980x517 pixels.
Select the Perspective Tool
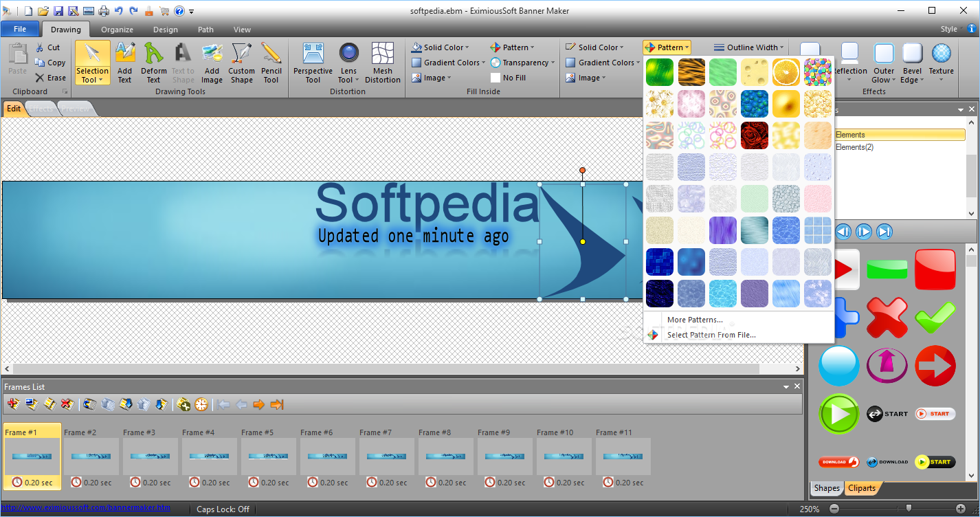313,63
